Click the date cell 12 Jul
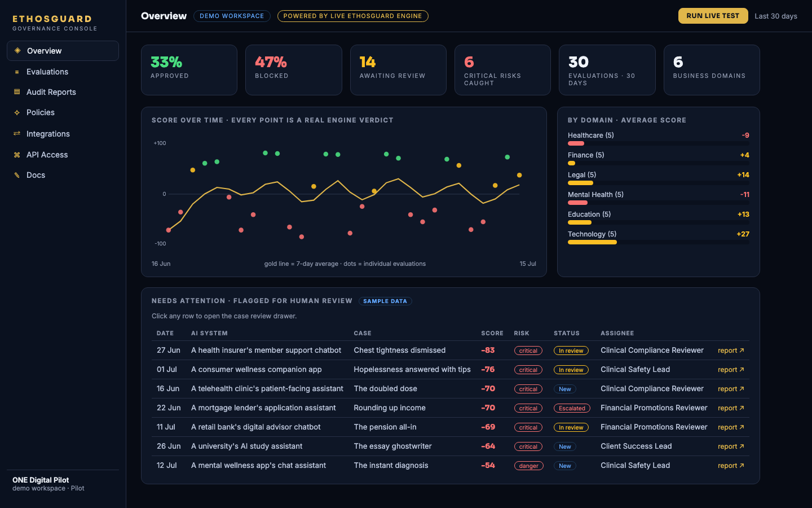812x508 pixels. [x=167, y=465]
